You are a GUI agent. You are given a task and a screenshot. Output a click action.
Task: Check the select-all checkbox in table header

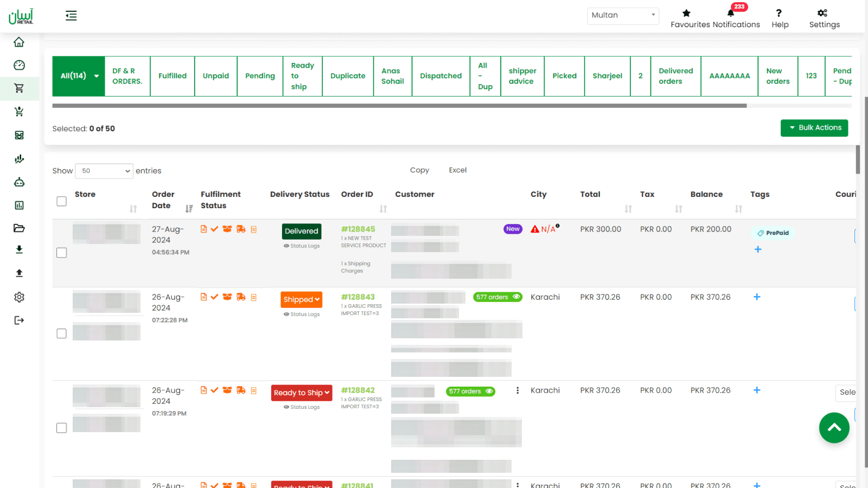click(61, 201)
